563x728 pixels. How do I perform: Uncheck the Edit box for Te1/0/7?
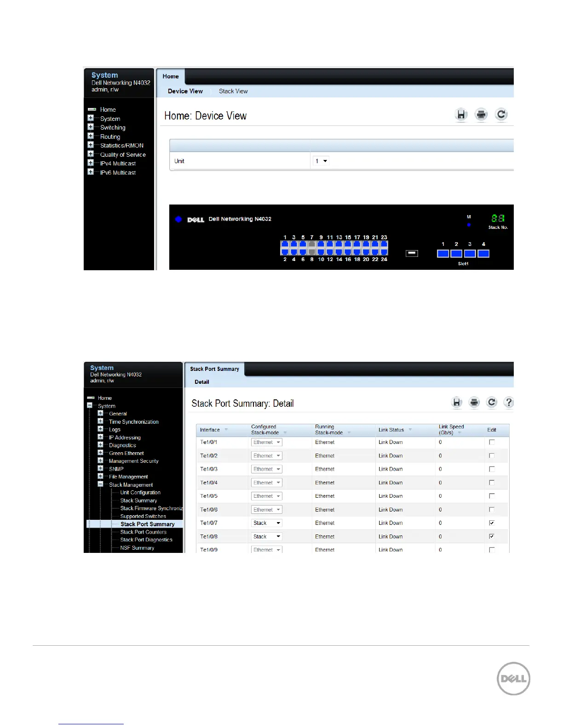pos(492,523)
